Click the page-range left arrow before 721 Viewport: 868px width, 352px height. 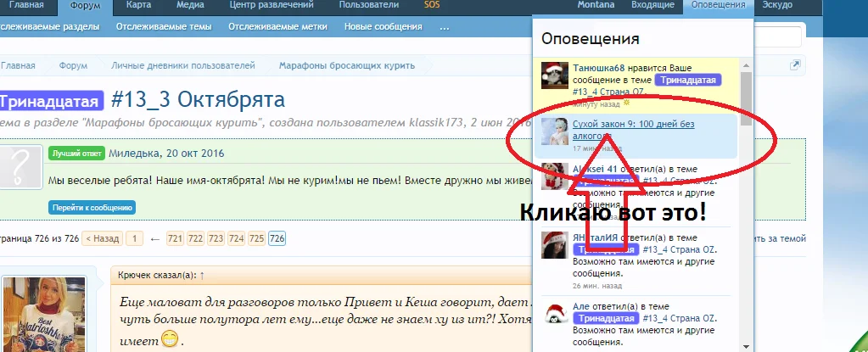[155, 239]
